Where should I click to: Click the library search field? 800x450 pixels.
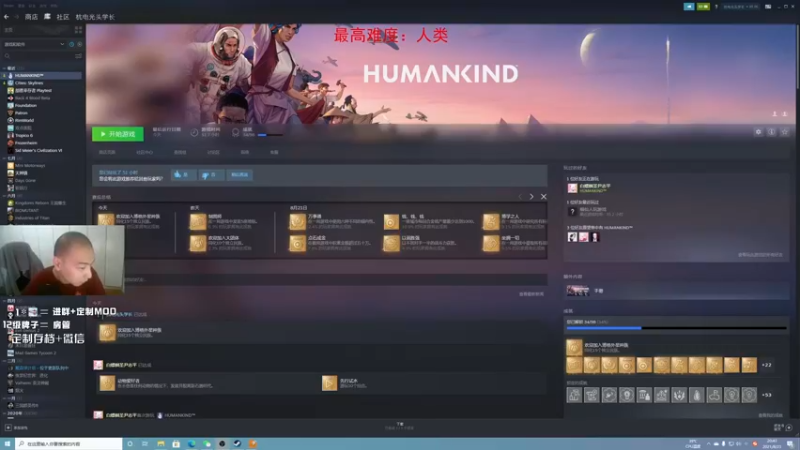coord(38,56)
